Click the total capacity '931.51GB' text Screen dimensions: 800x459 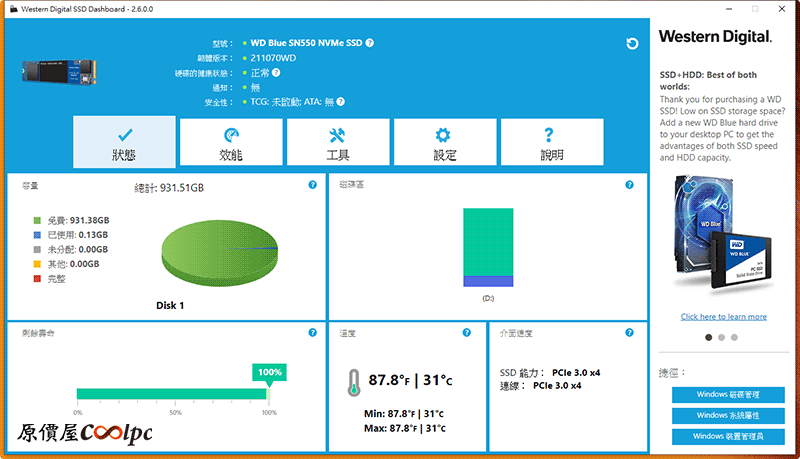(182, 188)
